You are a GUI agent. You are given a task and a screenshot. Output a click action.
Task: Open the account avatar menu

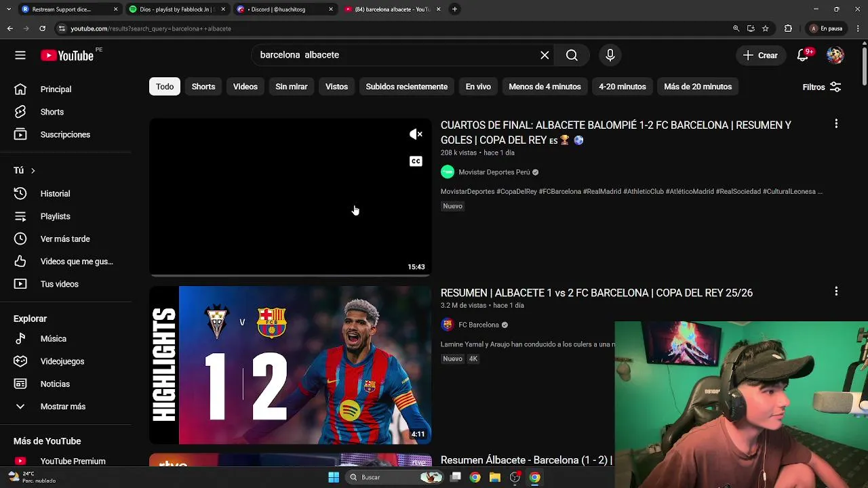835,56
